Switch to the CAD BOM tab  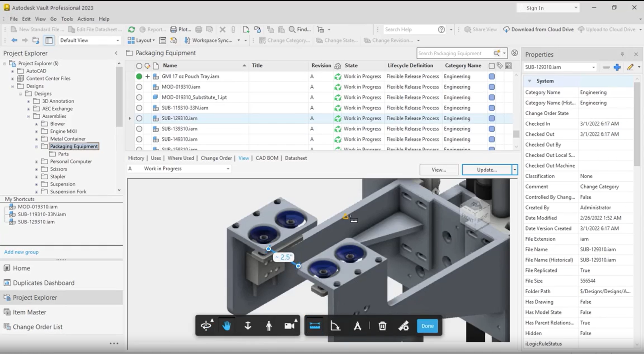(267, 158)
